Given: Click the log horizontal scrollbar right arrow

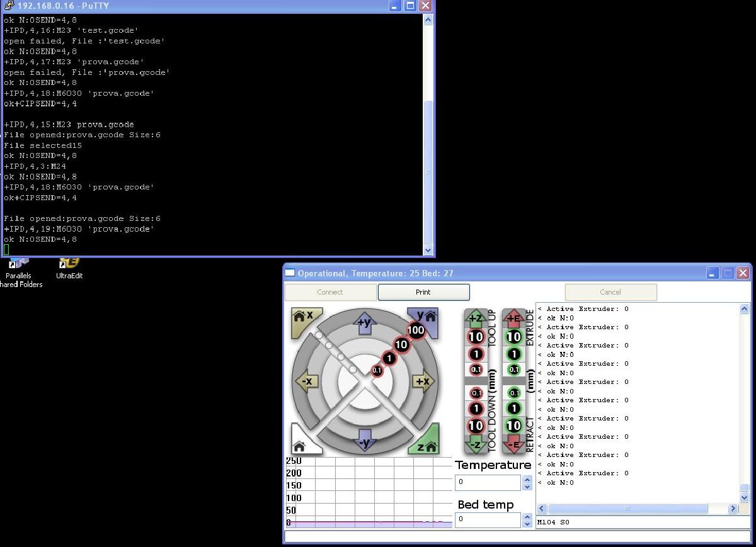Looking at the screenshot, I should [733, 509].
